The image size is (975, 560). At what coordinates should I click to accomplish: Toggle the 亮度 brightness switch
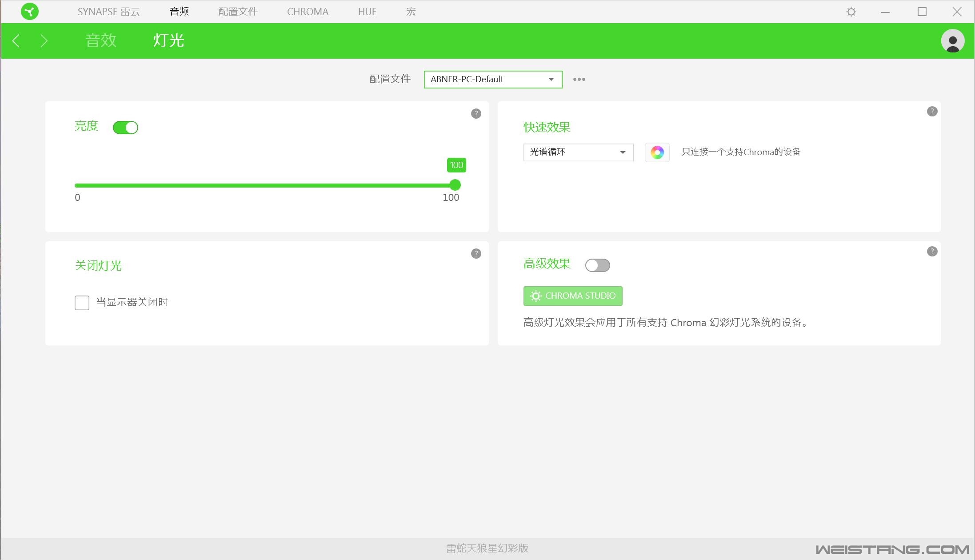pyautogui.click(x=125, y=128)
